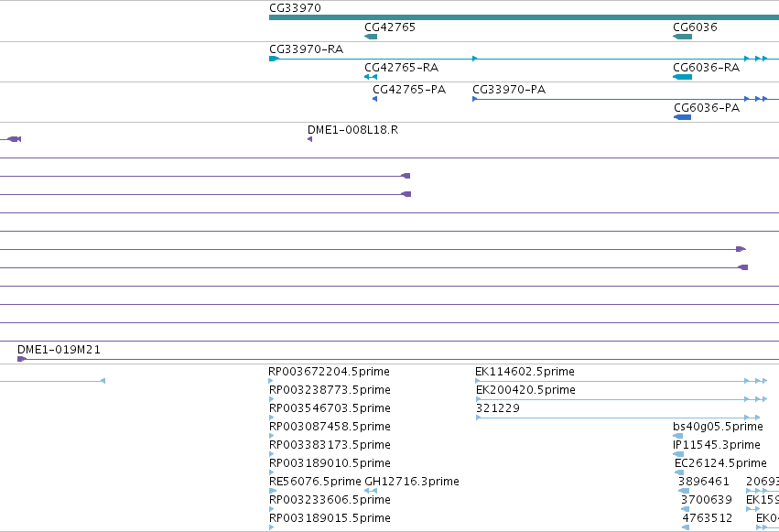Screen dimensions: 779x532
Task: Click the IP11545.3prime EST label
Action: pyautogui.click(x=717, y=445)
